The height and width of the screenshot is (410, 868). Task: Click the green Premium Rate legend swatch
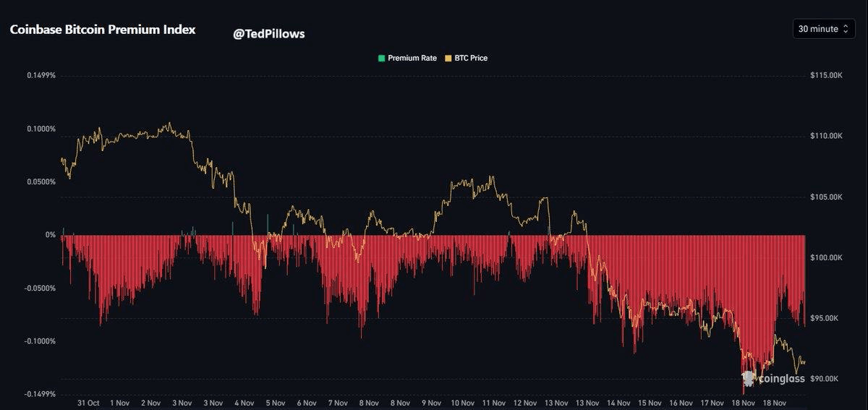(381, 58)
